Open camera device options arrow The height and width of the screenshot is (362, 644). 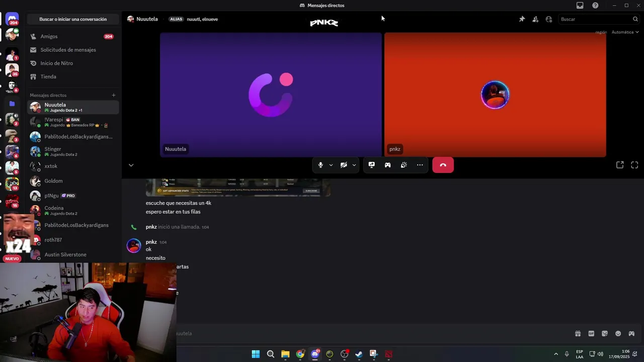354,165
